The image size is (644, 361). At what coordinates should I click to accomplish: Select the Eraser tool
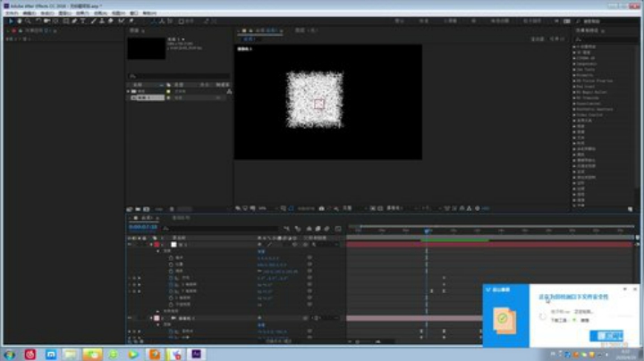[110, 21]
